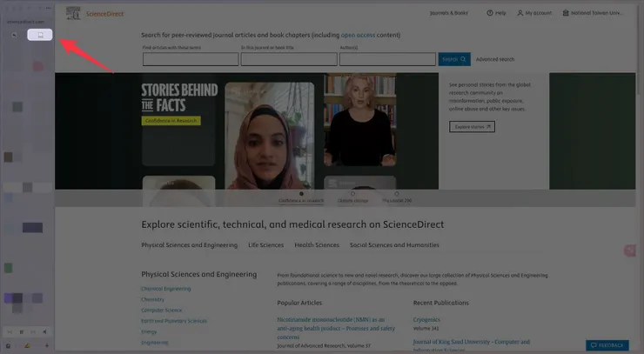Click 'Journal of Advanced Research, Volume 37' text

click(324, 346)
